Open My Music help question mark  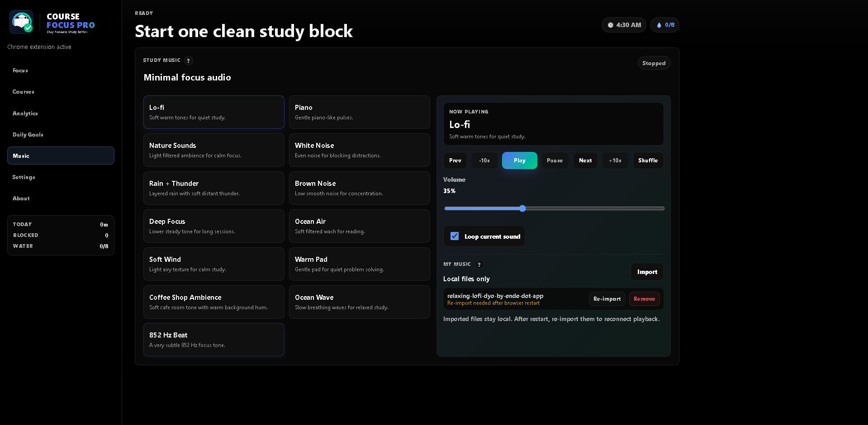pos(479,264)
